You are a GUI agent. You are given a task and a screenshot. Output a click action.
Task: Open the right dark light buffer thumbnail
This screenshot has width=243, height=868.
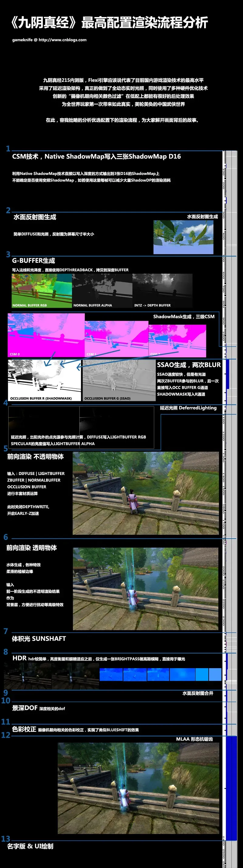coord(117,427)
